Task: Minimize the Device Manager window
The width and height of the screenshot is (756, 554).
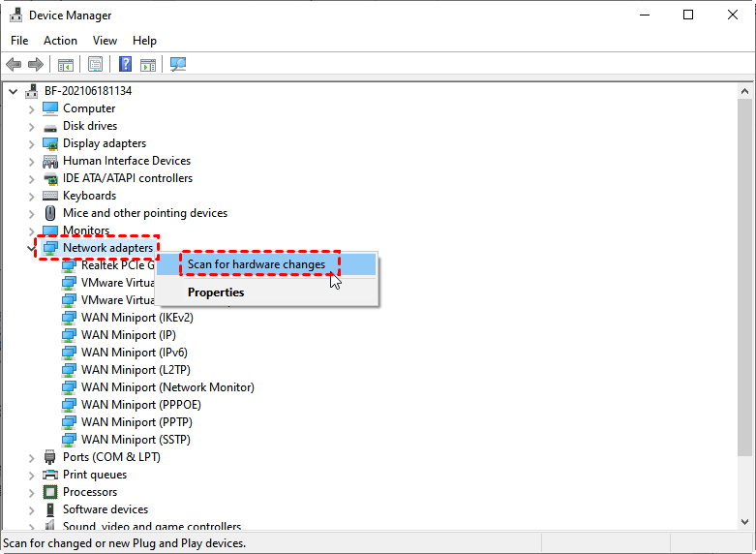Action: [x=645, y=15]
